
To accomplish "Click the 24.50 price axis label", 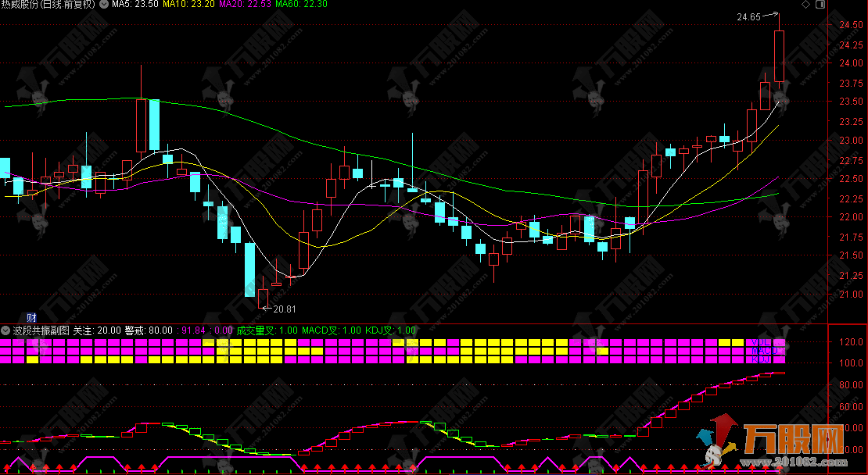I will tap(852, 25).
